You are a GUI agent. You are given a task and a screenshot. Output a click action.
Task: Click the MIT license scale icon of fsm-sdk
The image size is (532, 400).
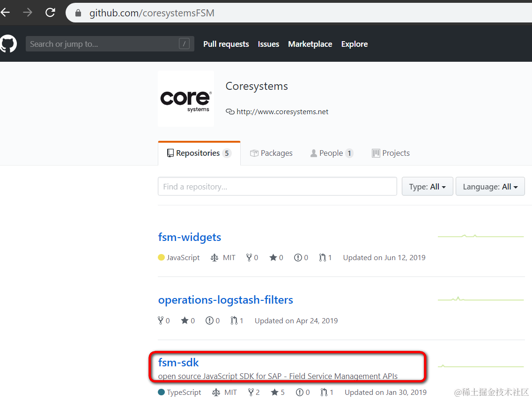coord(216,392)
